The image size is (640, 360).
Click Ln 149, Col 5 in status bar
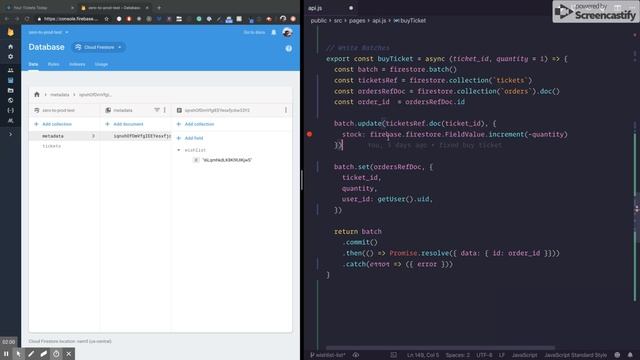coord(423,355)
